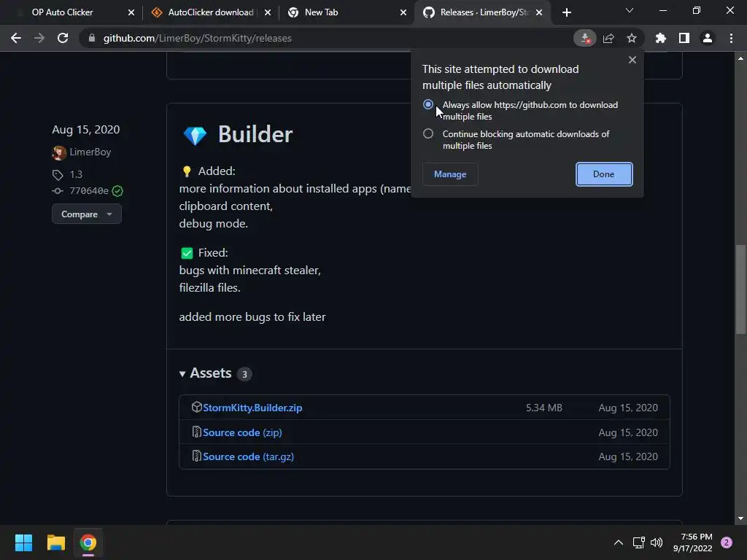
Task: Click the page vertical scrollbar thumb
Action: 740,289
